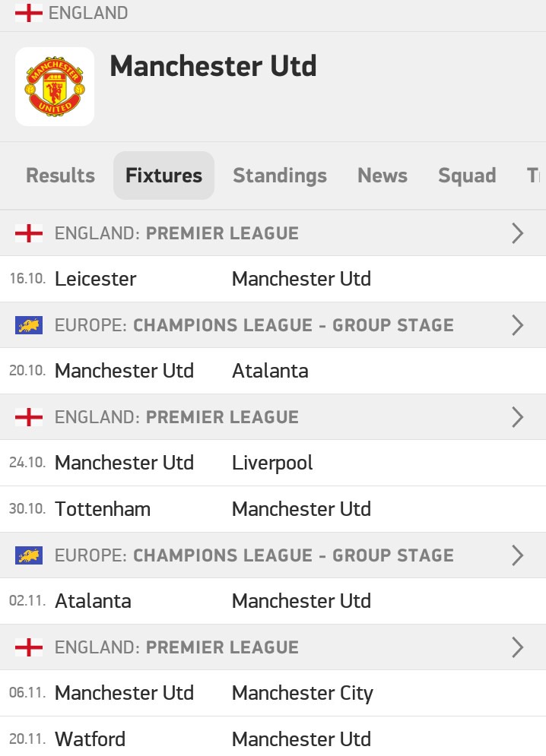Click England flag above Manchester Utd–Liverpool fixture

[28, 417]
